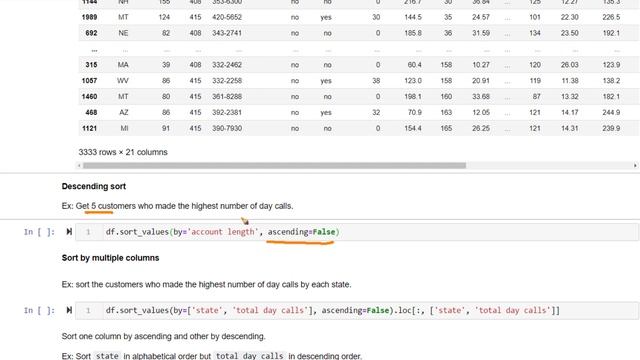Click the value 244.9 in row 468
This screenshot has height=360, width=640.
point(611,112)
